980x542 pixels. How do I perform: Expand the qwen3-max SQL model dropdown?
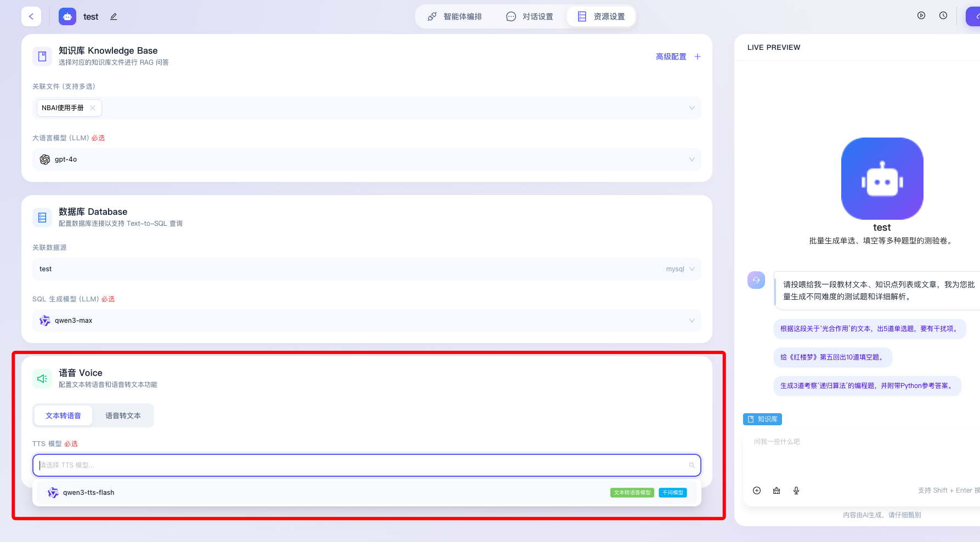(366, 321)
